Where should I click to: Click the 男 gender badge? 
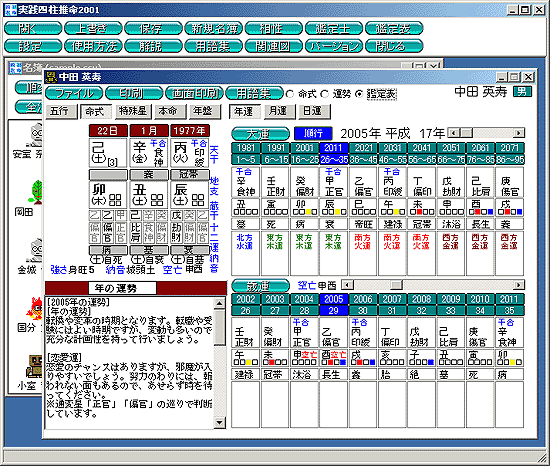point(522,92)
